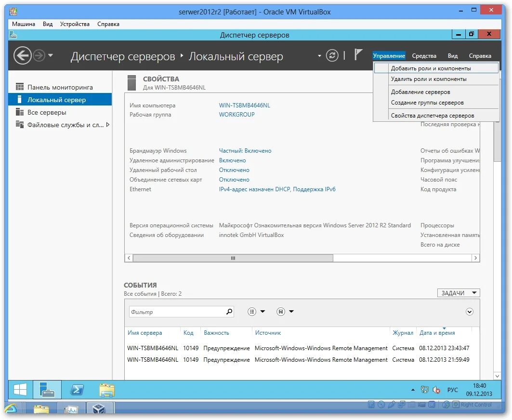The width and height of the screenshot is (512, 420).
Task: Go back with the back arrow button
Action: tap(23, 55)
